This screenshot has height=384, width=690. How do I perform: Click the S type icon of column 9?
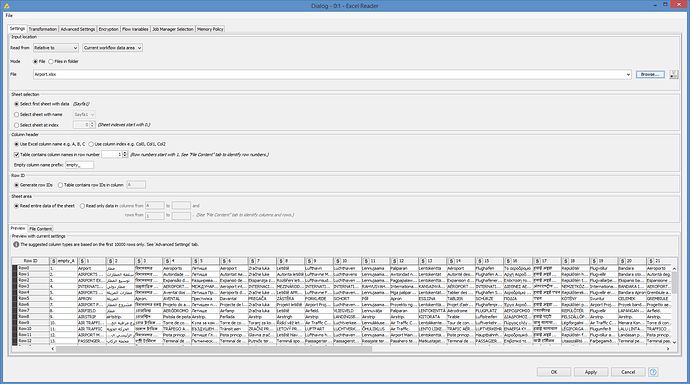pos(309,261)
